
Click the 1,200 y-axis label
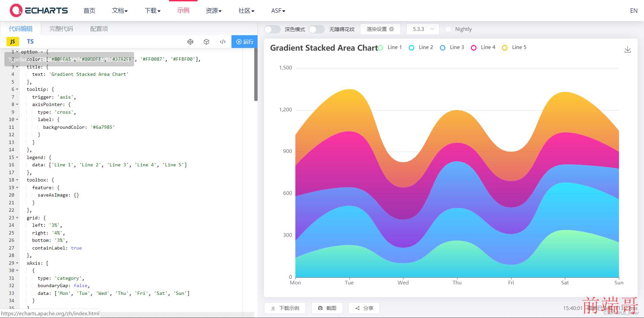pyautogui.click(x=285, y=110)
